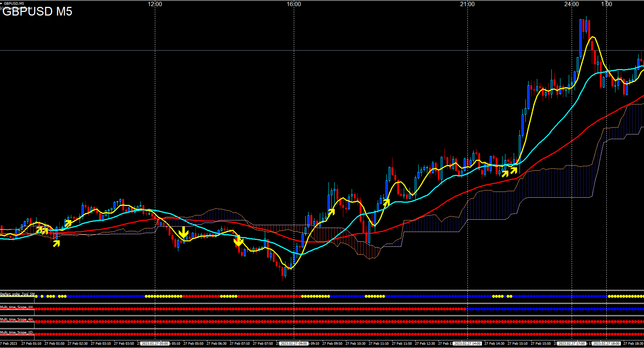Click the 27 Feb 15:10 axis label
This screenshot has height=348, width=644.
517,344
